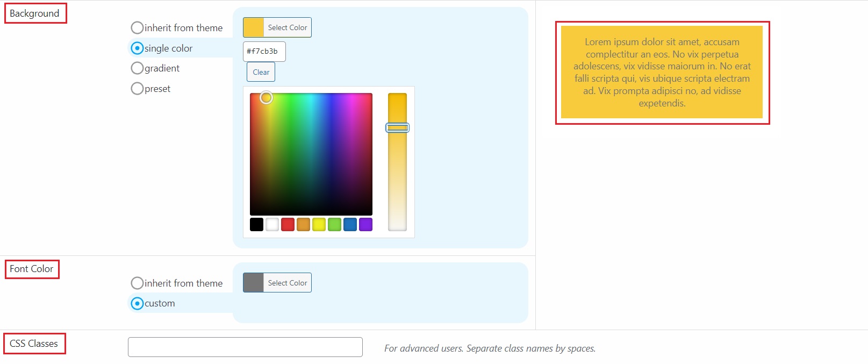Click the saturation slider handle
The height and width of the screenshot is (364, 868).
[x=398, y=127]
